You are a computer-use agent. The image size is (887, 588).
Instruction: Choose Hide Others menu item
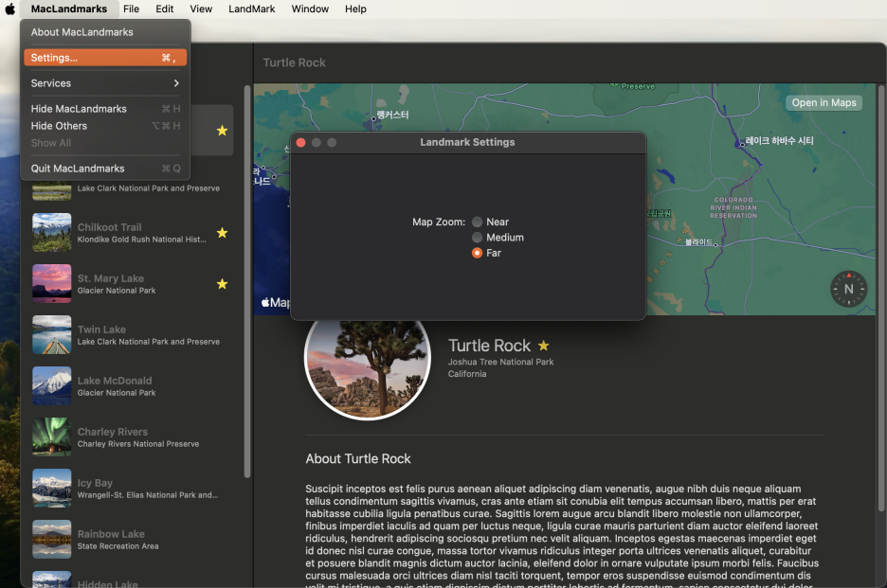tap(105, 126)
